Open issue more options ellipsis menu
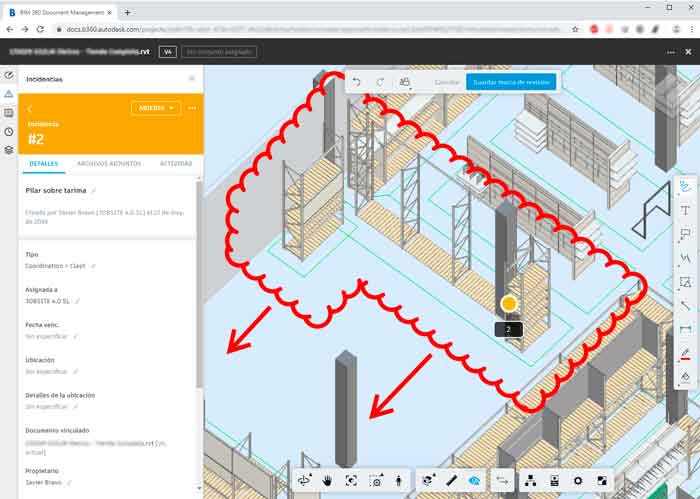Screen dimensions: 700x499 click(x=192, y=107)
